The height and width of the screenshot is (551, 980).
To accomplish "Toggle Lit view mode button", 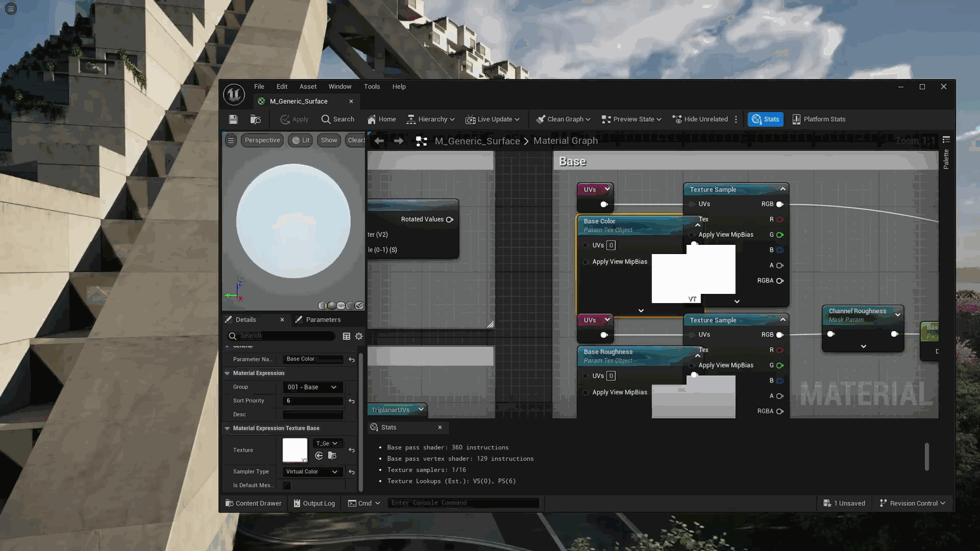I will click(301, 140).
